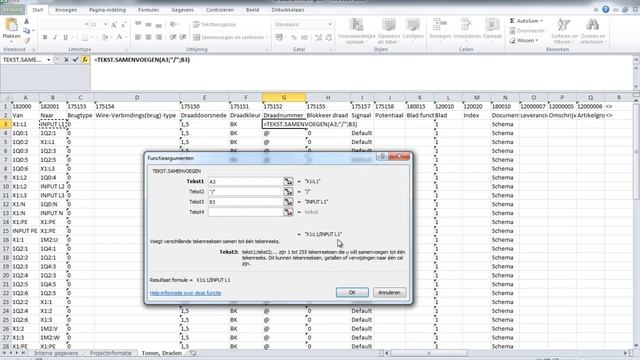Switch to Interne gegevens sheet tab

(x=56, y=353)
